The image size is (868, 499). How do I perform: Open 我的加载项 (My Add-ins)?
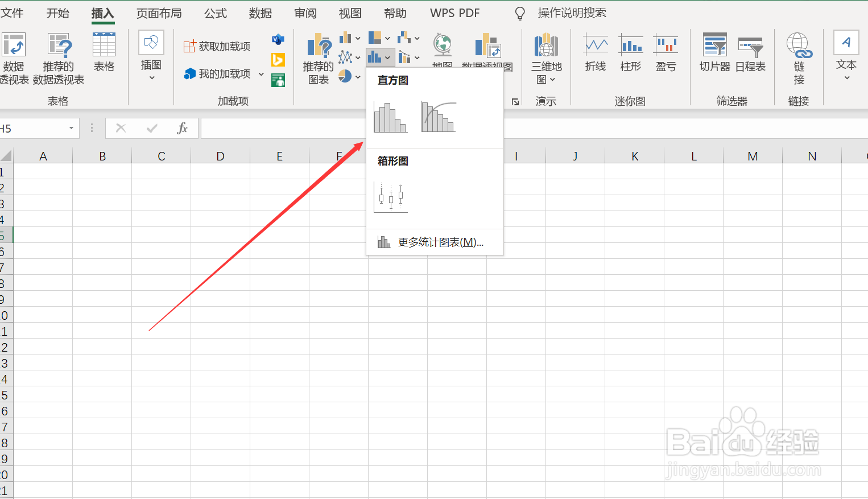tap(217, 74)
